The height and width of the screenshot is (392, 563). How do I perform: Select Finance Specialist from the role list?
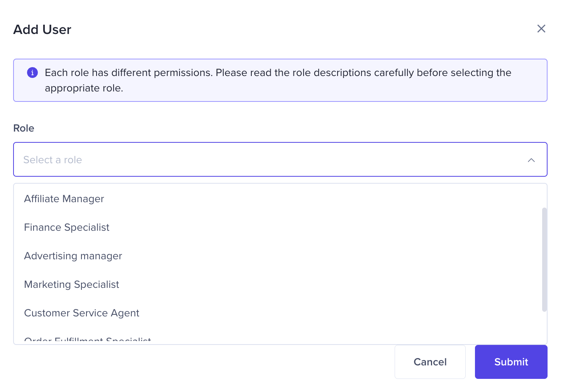[x=67, y=227]
